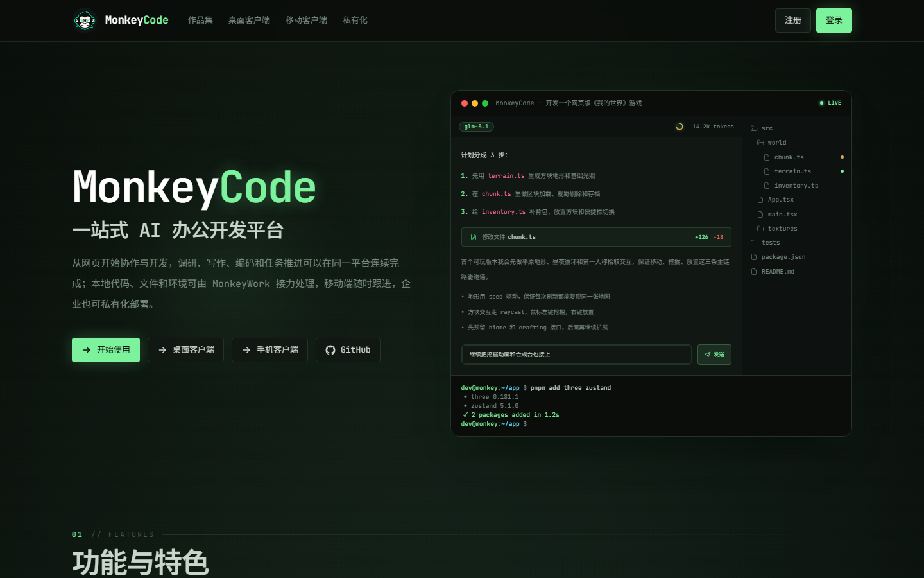Open README.md in the file tree
This screenshot has height=578, width=924.
pos(778,272)
